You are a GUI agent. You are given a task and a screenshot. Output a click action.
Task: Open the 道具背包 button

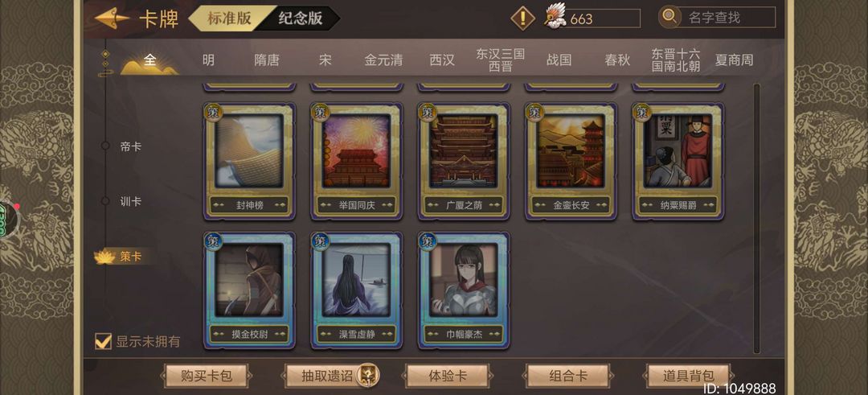tap(689, 376)
